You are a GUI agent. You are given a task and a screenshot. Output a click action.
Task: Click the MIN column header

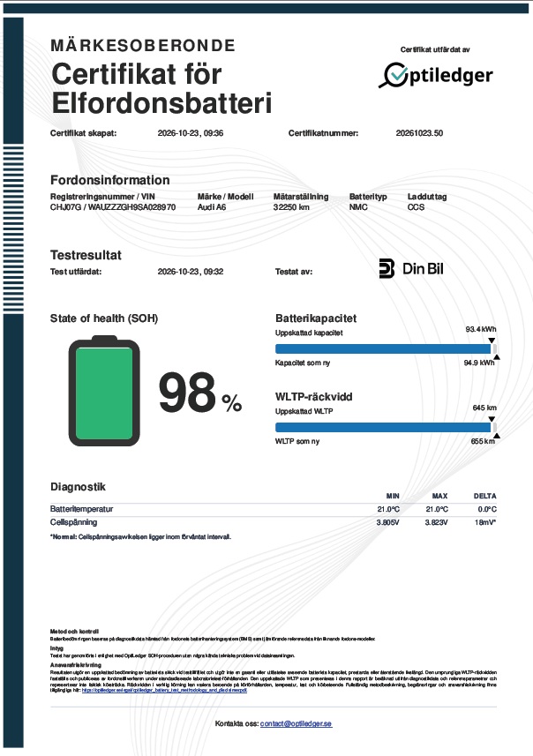[x=393, y=496]
